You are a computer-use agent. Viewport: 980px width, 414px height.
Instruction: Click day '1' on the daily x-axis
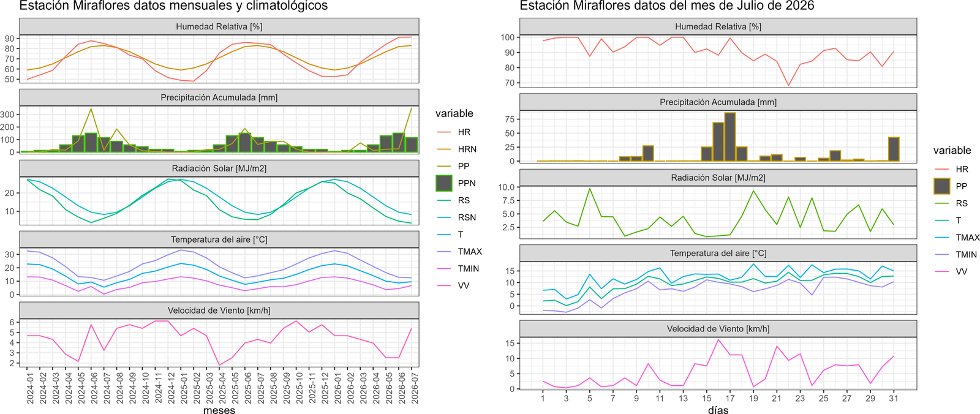pos(543,398)
